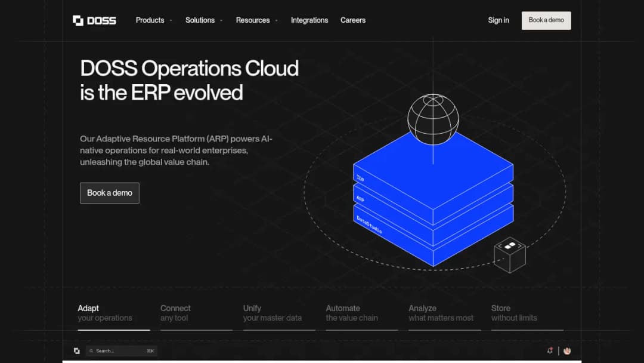Click the small DOSS icon beside Search
The height and width of the screenshot is (363, 644).
pyautogui.click(x=77, y=350)
